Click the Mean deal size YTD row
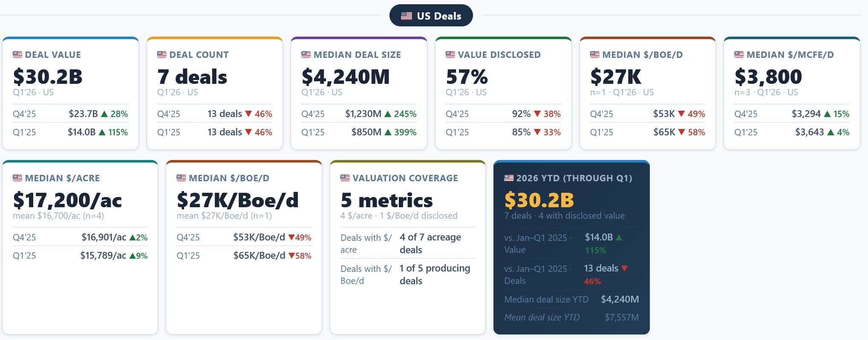This screenshot has height=340, width=868. click(571, 317)
